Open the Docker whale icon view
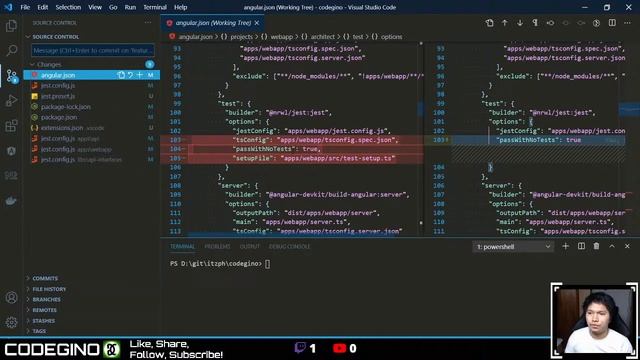Image resolution: width=640 pixels, height=360 pixels. 11,200
